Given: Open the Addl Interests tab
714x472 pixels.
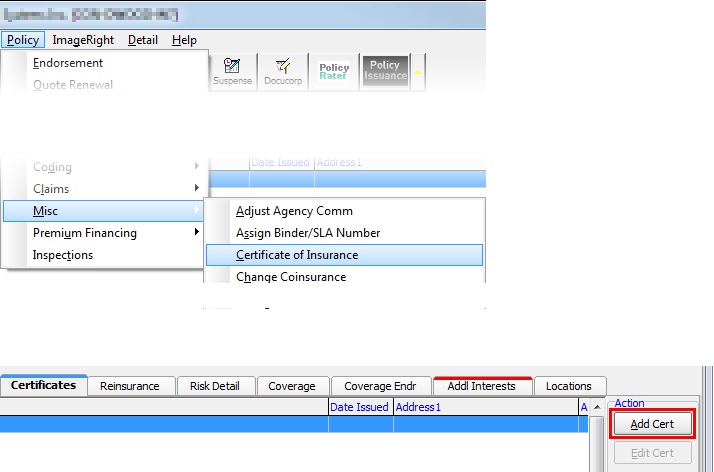Looking at the screenshot, I should tap(482, 386).
